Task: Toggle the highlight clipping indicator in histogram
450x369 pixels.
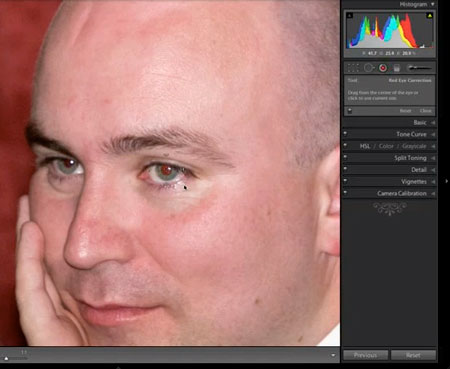Action: coord(430,15)
